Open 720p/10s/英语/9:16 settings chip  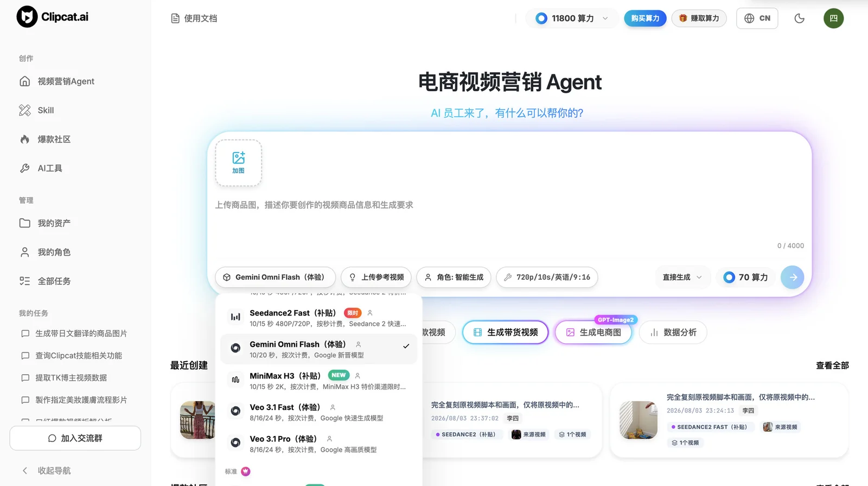(547, 277)
